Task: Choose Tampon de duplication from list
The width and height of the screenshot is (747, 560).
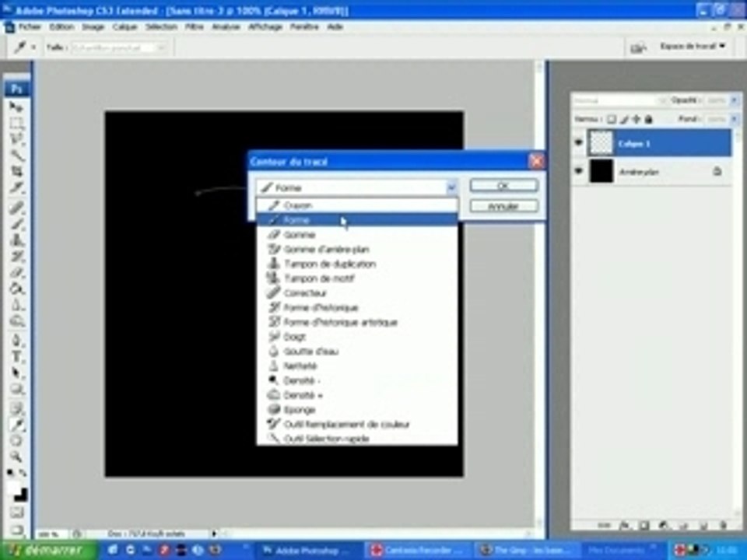Action: 357,264
